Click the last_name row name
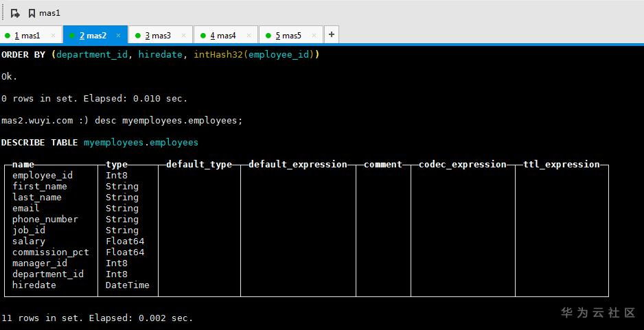The width and height of the screenshot is (644, 330). click(x=36, y=198)
